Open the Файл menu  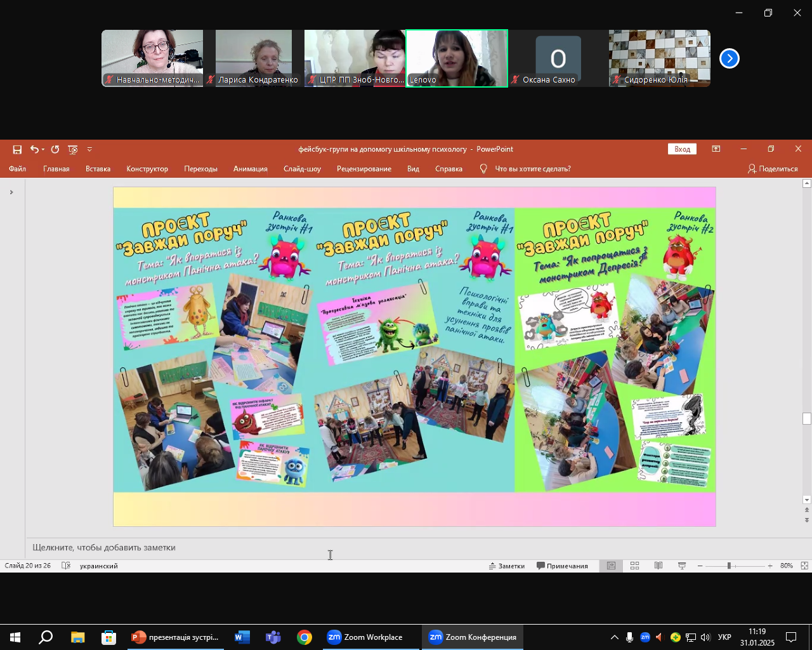(18, 169)
